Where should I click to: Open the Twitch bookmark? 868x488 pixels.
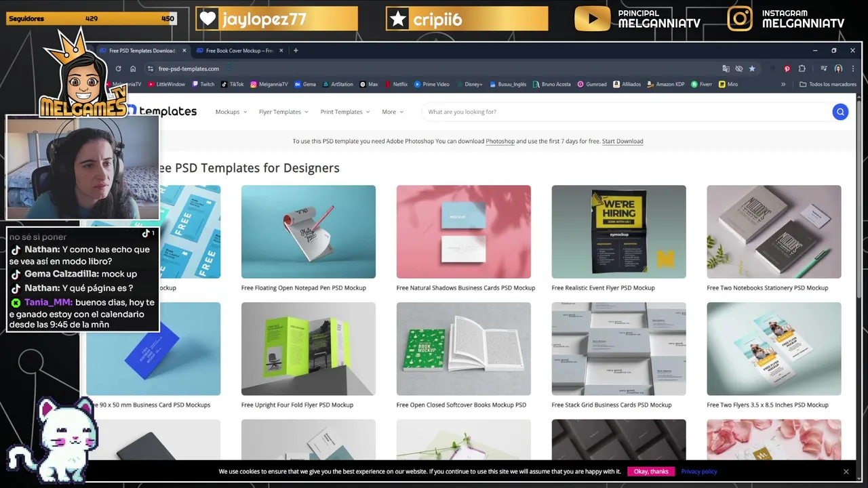tap(203, 84)
